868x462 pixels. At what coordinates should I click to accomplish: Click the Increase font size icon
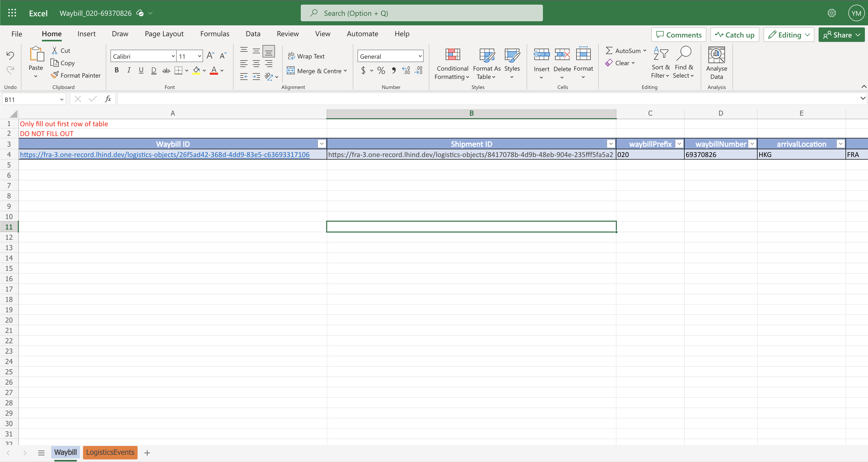pos(210,56)
